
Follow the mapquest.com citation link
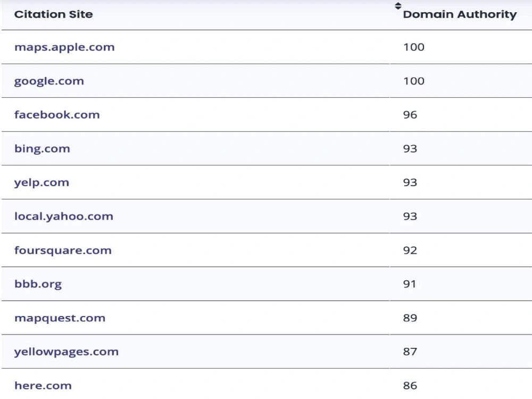click(60, 318)
